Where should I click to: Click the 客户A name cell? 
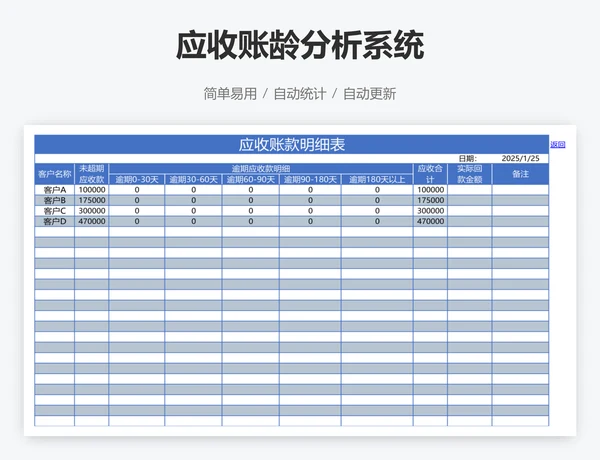(54, 190)
